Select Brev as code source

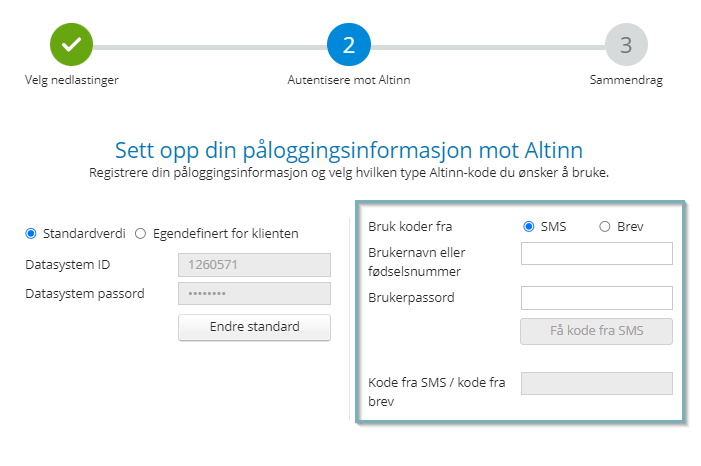tap(604, 226)
